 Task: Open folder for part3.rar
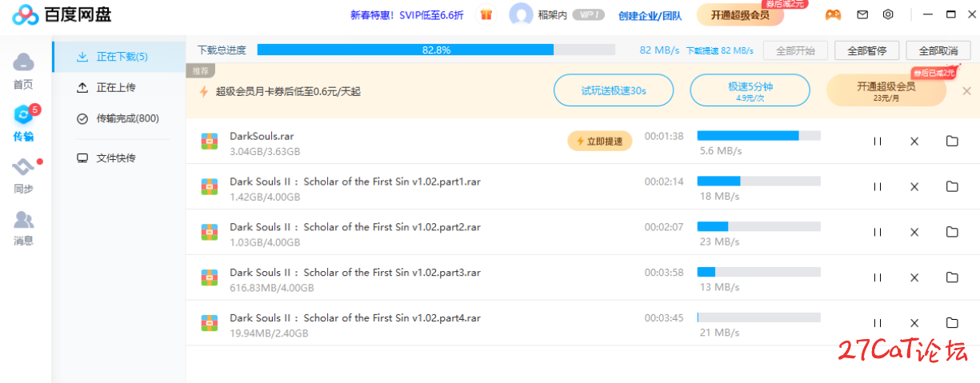(x=952, y=277)
